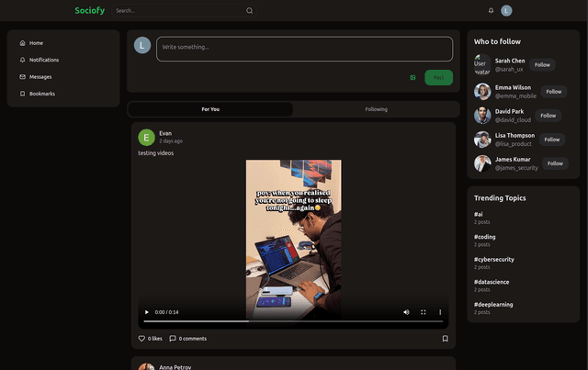The width and height of the screenshot is (588, 370).
Task: Like Evan's post using the heart icon
Action: tap(142, 338)
